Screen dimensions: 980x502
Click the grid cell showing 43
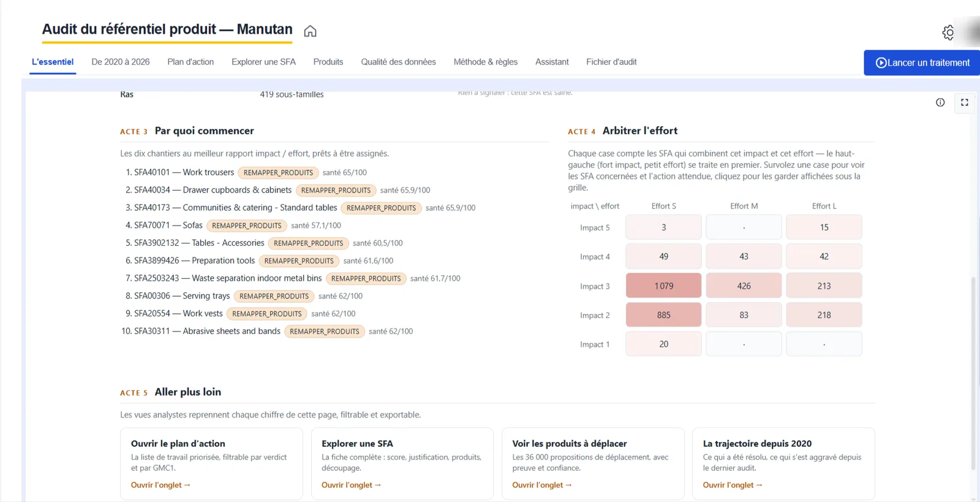pyautogui.click(x=744, y=257)
